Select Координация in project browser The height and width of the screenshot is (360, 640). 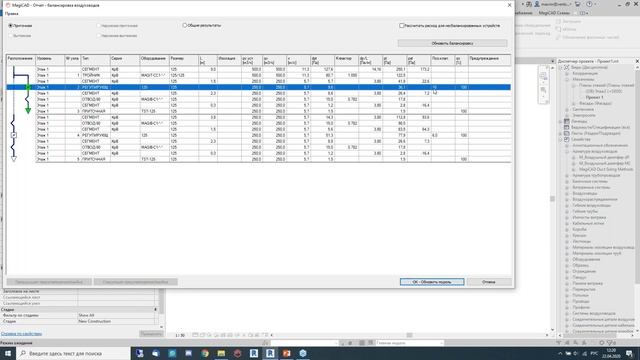point(584,73)
